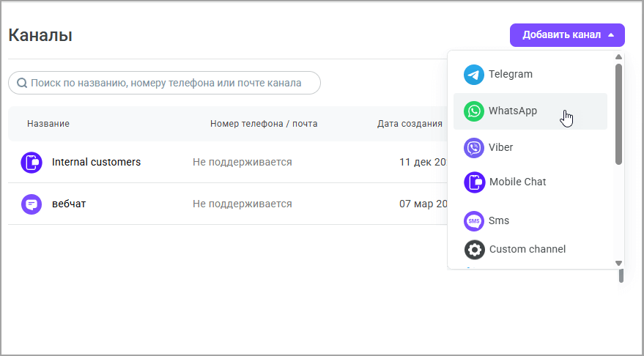Choose Telegram from channel menu
This screenshot has width=644, height=356.
coord(530,75)
